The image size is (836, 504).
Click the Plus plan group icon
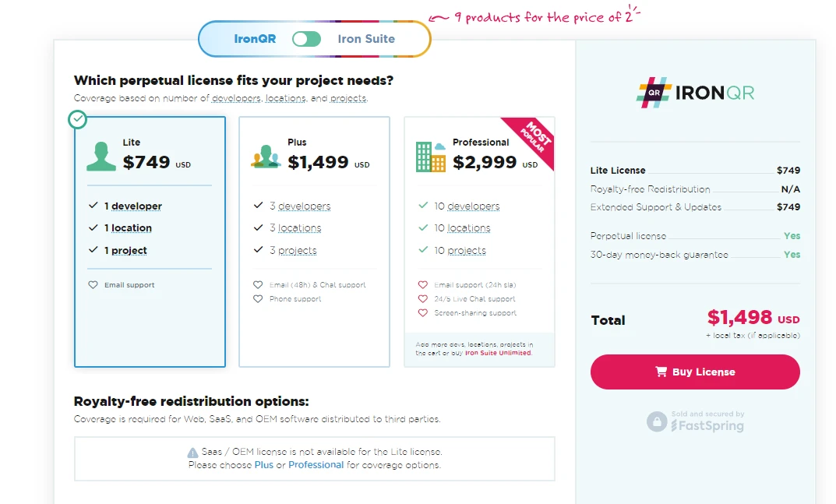coord(266,156)
